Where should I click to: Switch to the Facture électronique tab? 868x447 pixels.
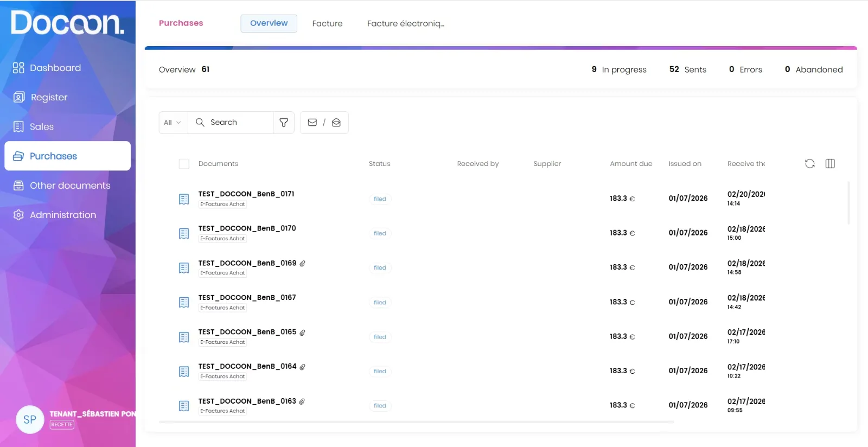pyautogui.click(x=405, y=23)
